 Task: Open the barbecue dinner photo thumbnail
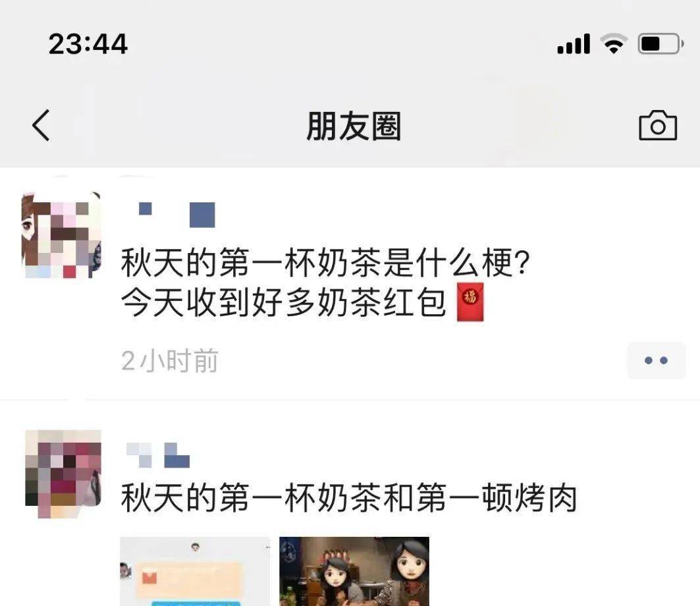pos(354,571)
